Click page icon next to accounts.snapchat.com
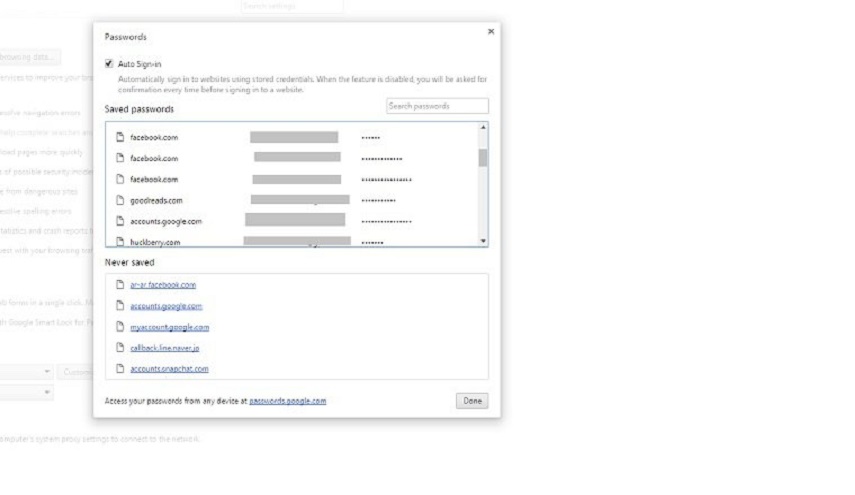 tap(120, 369)
